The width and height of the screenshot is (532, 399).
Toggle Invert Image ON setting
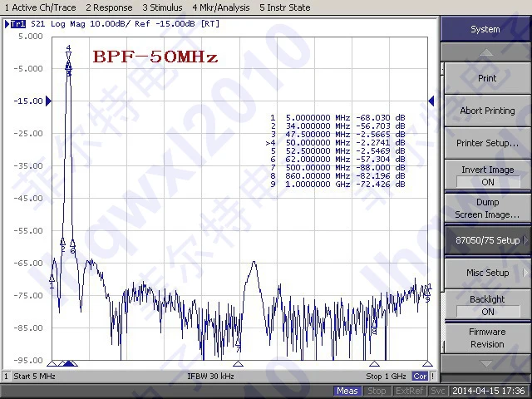[487, 175]
